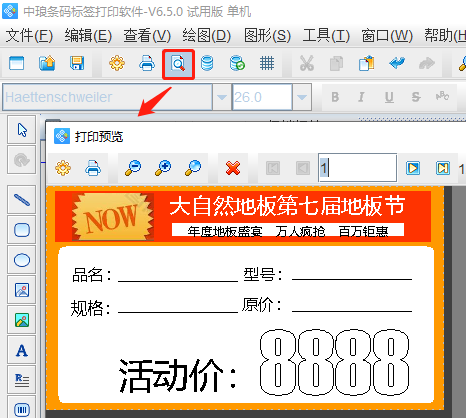
Task: Zoom in in print preview
Action: [163, 168]
